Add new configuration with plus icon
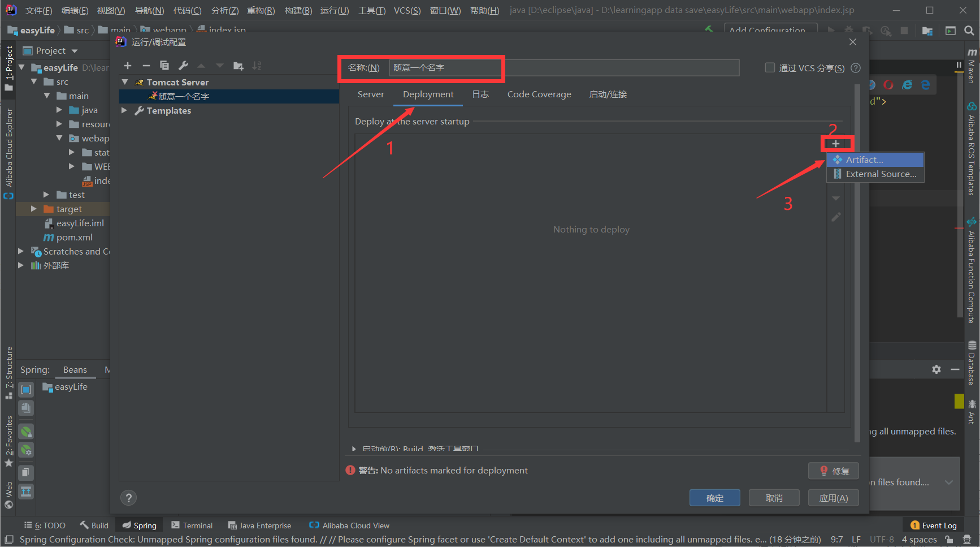Screen dimensions: 980x547 128,66
